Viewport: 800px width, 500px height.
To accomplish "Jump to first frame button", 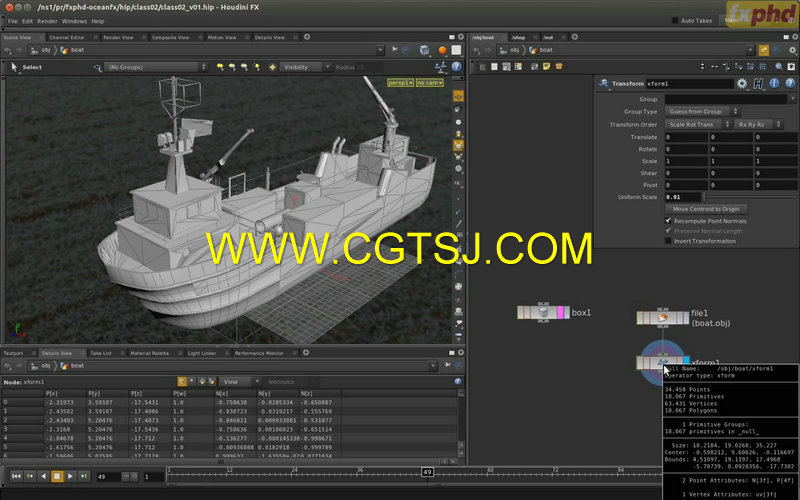I will click(16, 476).
